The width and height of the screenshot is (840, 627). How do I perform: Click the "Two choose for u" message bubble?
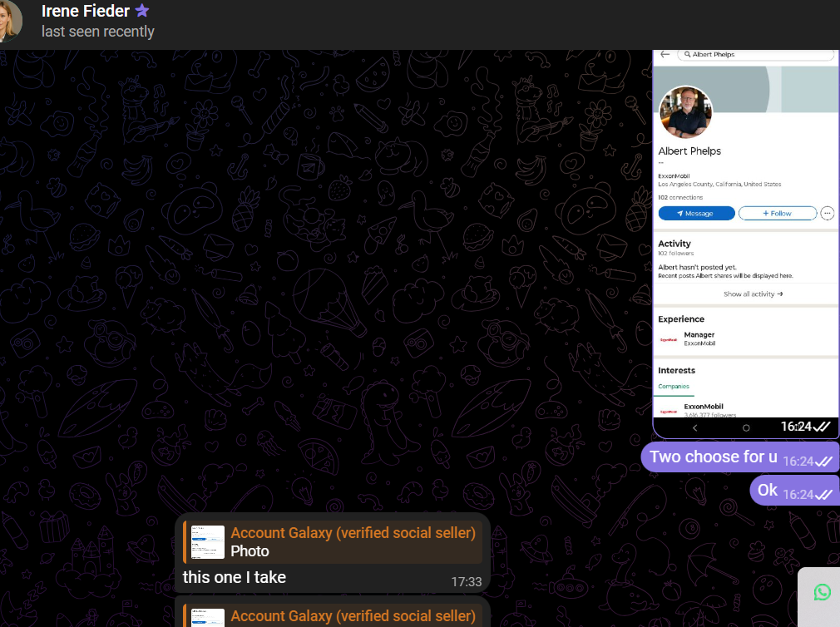click(740, 457)
